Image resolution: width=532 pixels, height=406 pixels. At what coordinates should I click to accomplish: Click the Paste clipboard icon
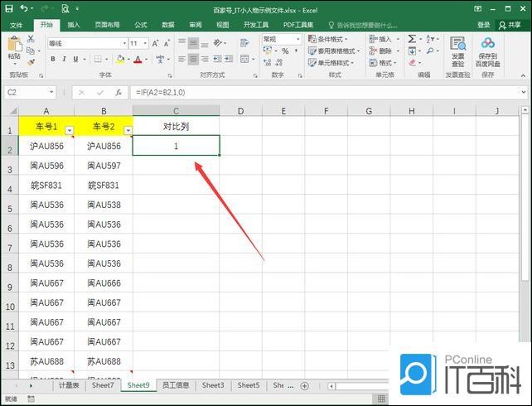pyautogui.click(x=14, y=44)
